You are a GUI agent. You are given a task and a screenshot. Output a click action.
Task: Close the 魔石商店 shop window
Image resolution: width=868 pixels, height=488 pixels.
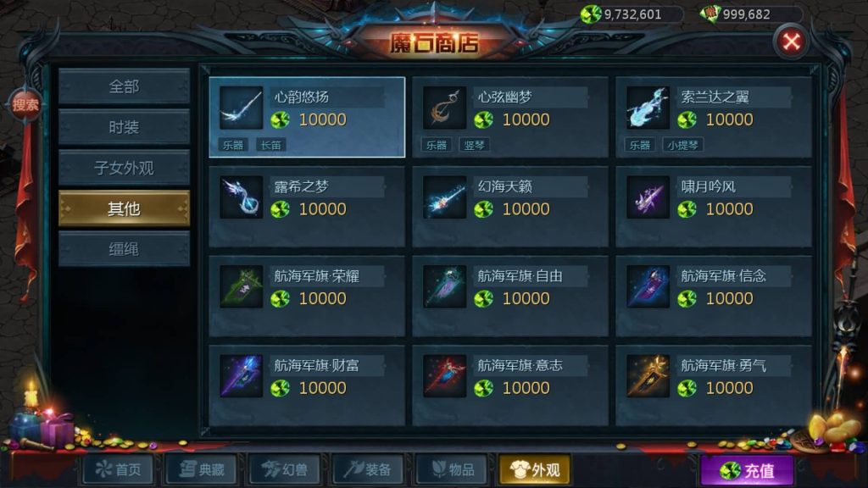[791, 42]
